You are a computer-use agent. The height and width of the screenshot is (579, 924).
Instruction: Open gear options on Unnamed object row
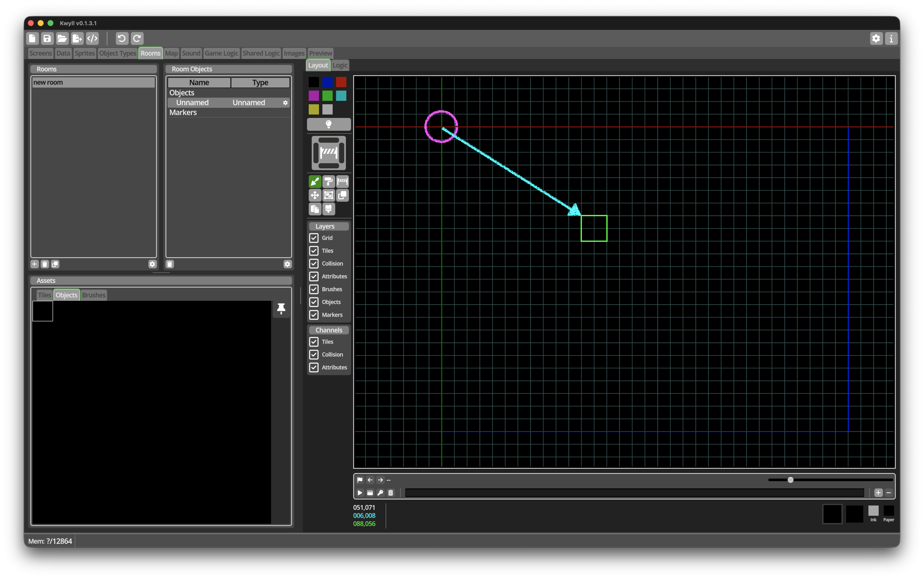click(x=285, y=103)
